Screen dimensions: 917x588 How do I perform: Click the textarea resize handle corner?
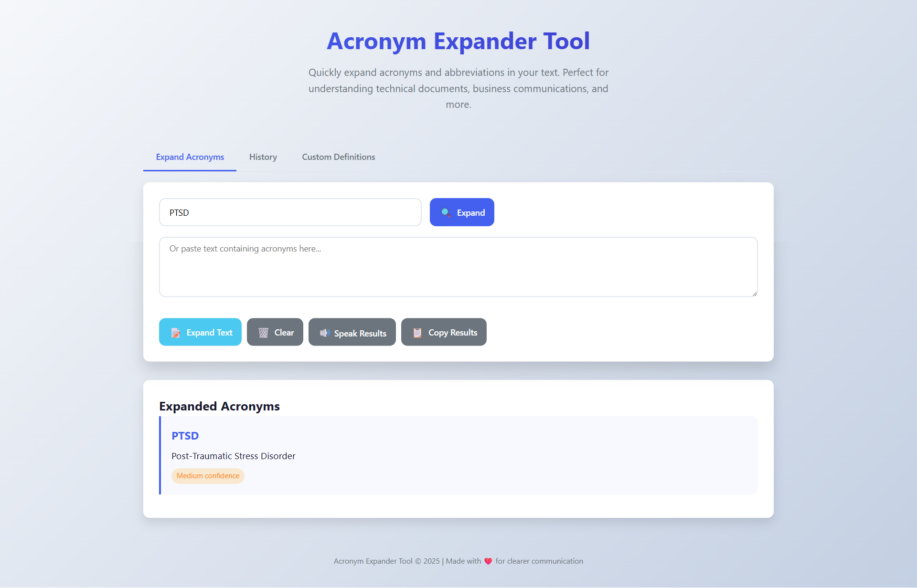pos(755,294)
